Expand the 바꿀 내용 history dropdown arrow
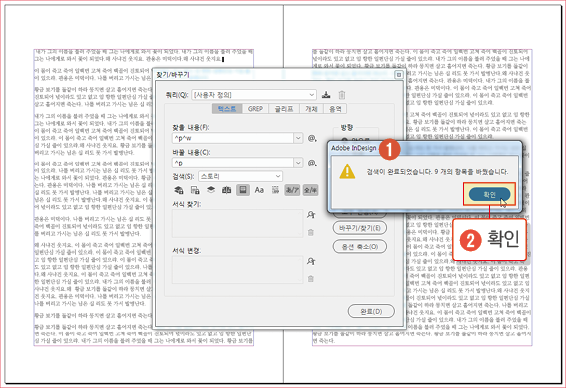The width and height of the screenshot is (566, 388). (x=298, y=163)
